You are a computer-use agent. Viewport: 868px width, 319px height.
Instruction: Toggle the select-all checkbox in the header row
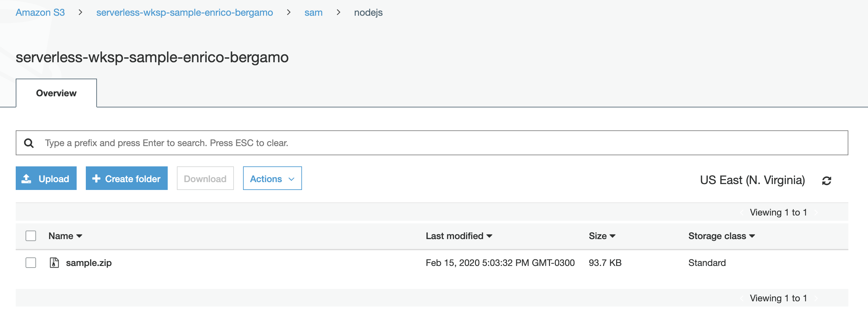point(31,236)
